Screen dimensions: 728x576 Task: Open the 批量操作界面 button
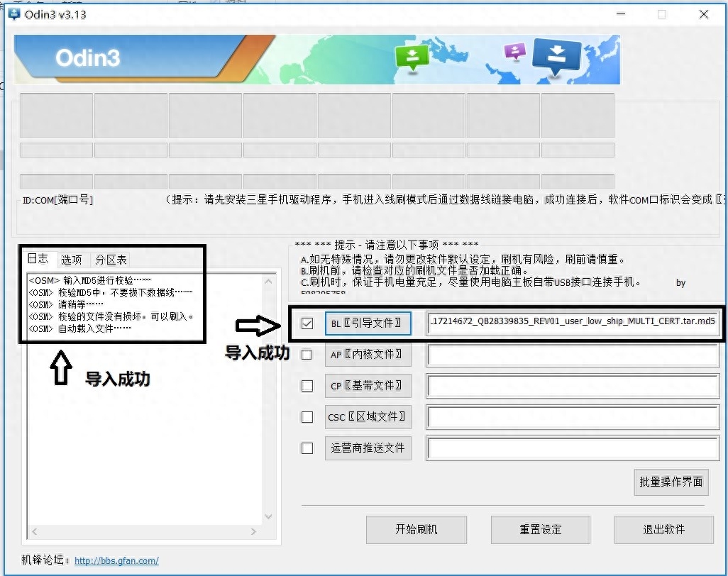click(671, 482)
